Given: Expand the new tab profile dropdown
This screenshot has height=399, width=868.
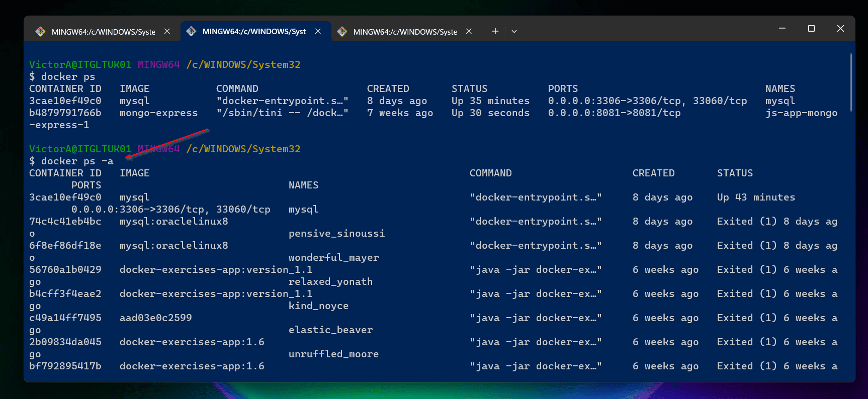Looking at the screenshot, I should point(514,31).
